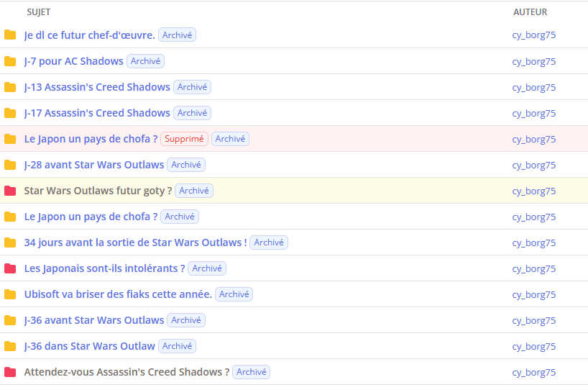Screen dimensions: 588x390
Task: Click the red folder icon beside "Les Japonais sont-ils intolérants ?"
Action: [10, 268]
